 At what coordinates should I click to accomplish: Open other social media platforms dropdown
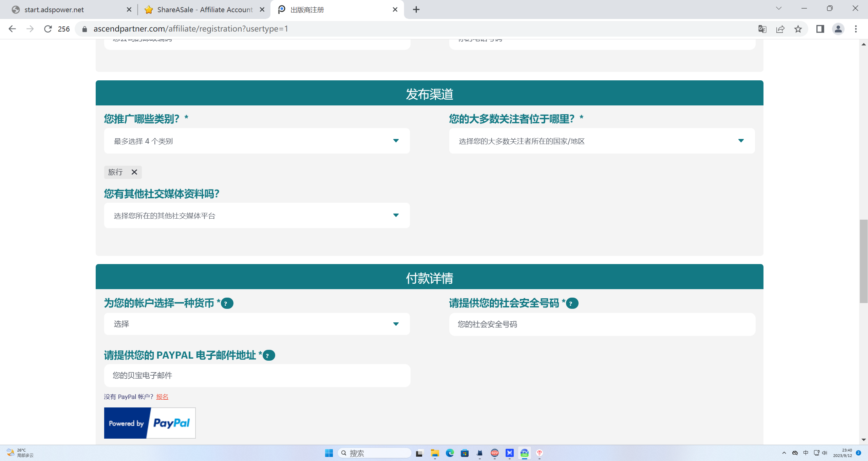coord(257,216)
